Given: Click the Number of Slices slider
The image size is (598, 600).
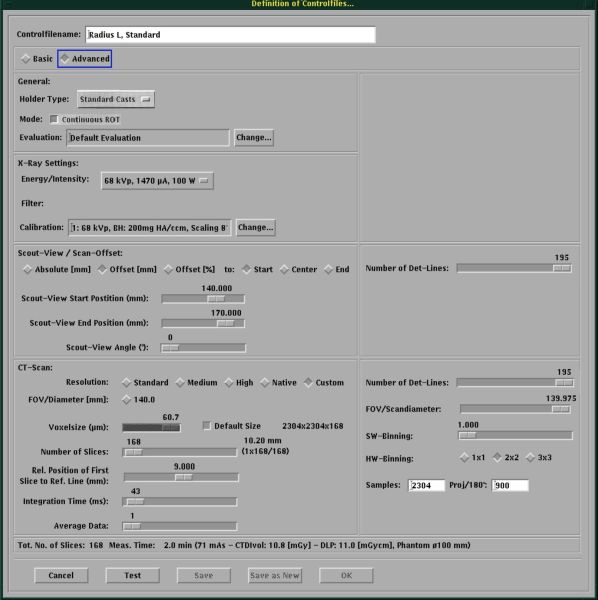Looking at the screenshot, I should click(x=179, y=452).
